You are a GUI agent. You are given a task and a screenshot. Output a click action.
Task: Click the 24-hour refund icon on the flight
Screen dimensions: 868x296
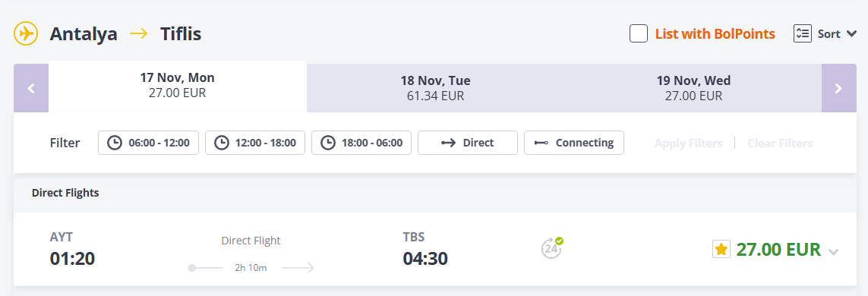[552, 248]
